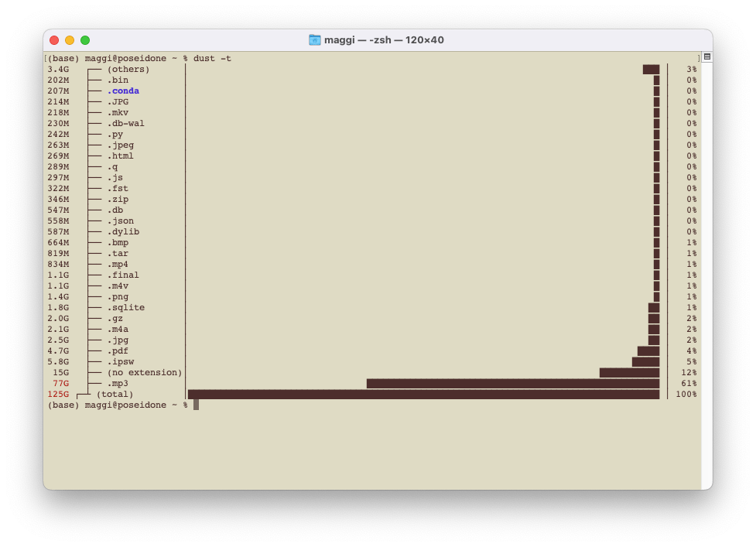Click the 61% percentage label
The height and width of the screenshot is (547, 756).
688,384
